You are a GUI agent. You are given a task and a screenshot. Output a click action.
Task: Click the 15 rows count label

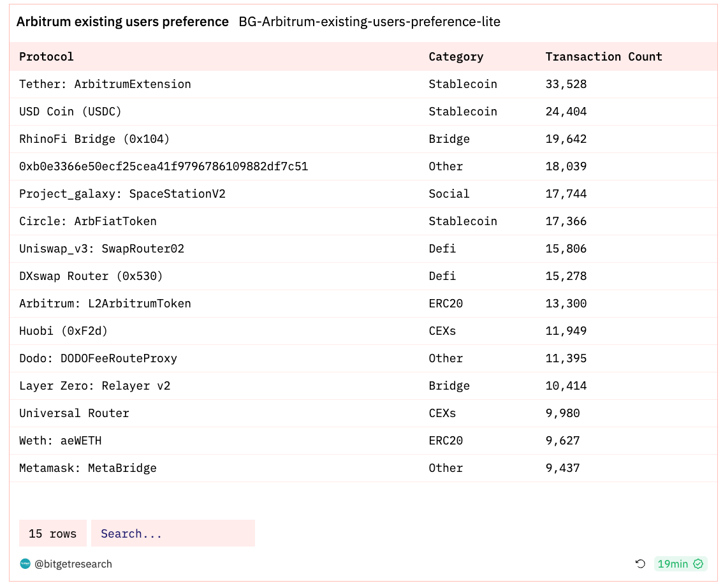click(53, 534)
